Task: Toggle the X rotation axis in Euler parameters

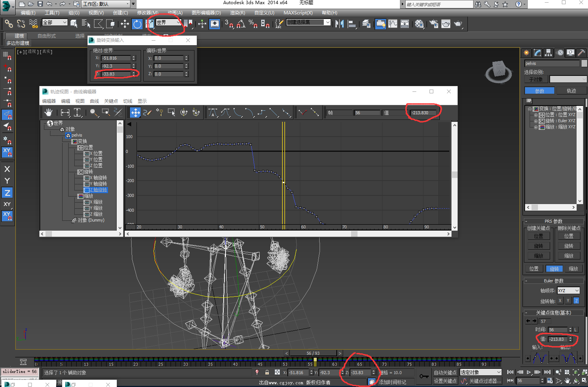Action: 560,300
